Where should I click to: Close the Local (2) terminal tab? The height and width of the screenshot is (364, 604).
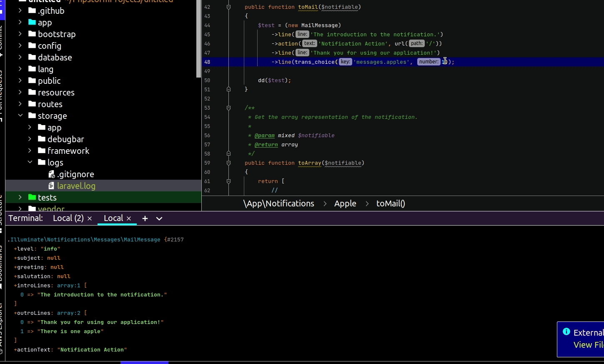[x=89, y=218]
